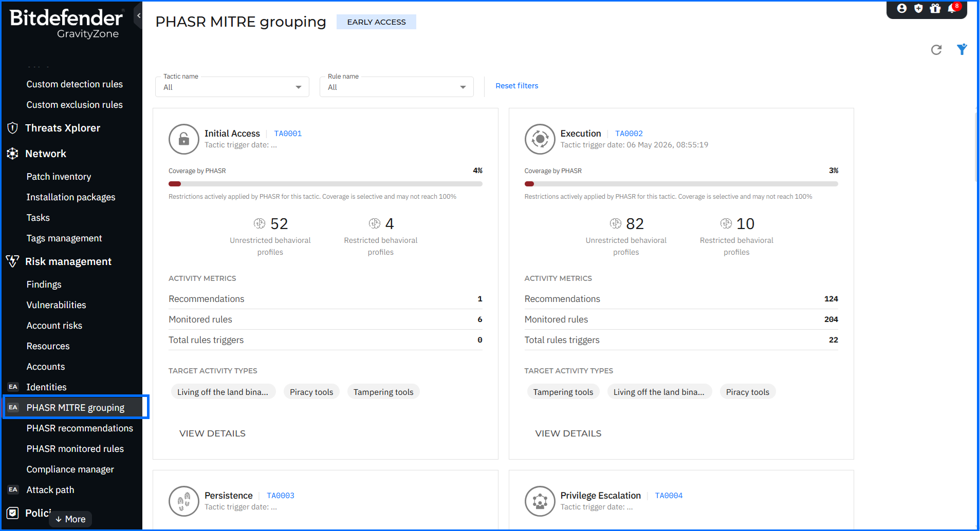
Task: Go to Vulnerabilities
Action: click(56, 305)
